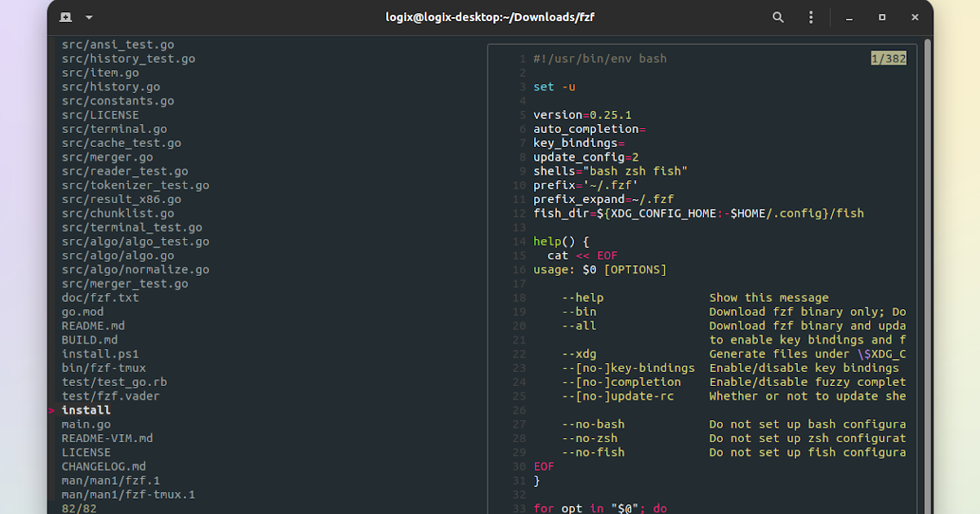Open the terminal hamburger menu
The height and width of the screenshot is (514, 980).
point(811,16)
